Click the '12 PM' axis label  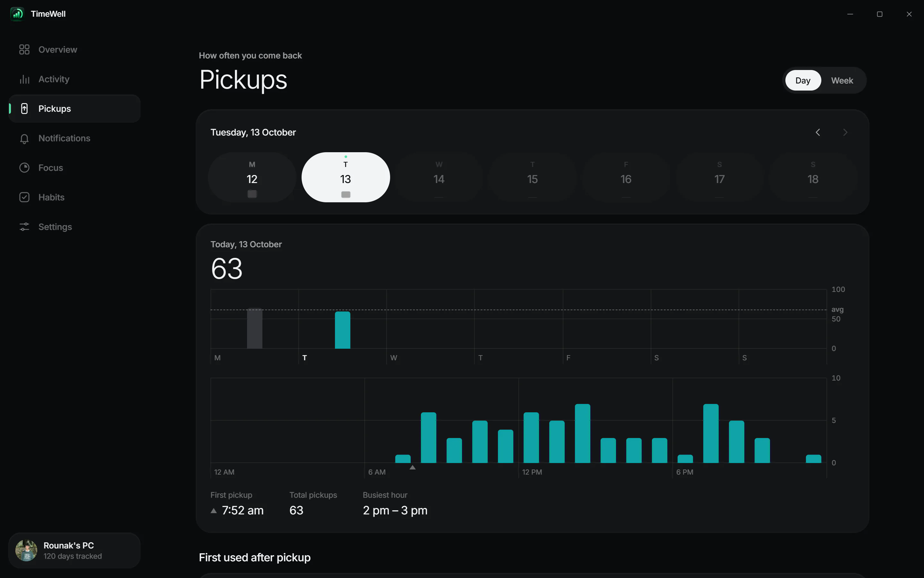tap(532, 472)
